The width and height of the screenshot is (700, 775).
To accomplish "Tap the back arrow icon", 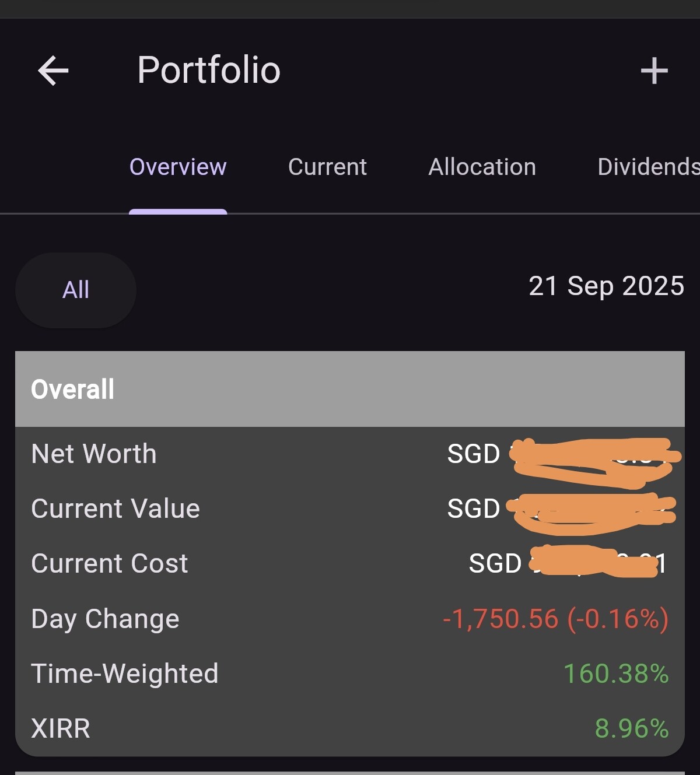I will (x=53, y=71).
